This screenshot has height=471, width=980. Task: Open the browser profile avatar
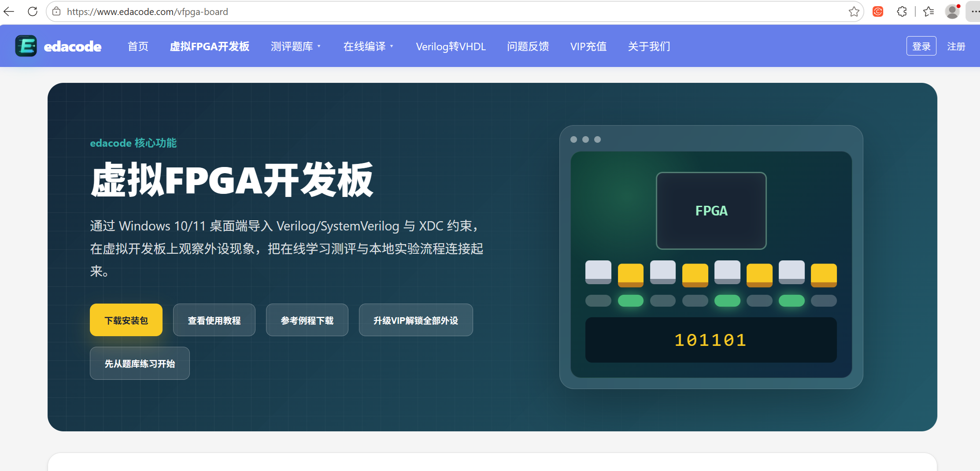coord(952,11)
